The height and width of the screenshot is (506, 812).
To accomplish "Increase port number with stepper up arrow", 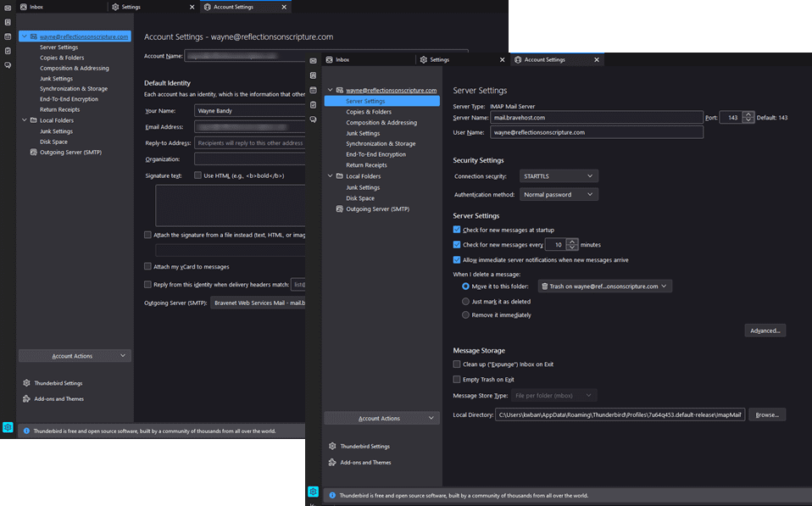I will pyautogui.click(x=748, y=114).
